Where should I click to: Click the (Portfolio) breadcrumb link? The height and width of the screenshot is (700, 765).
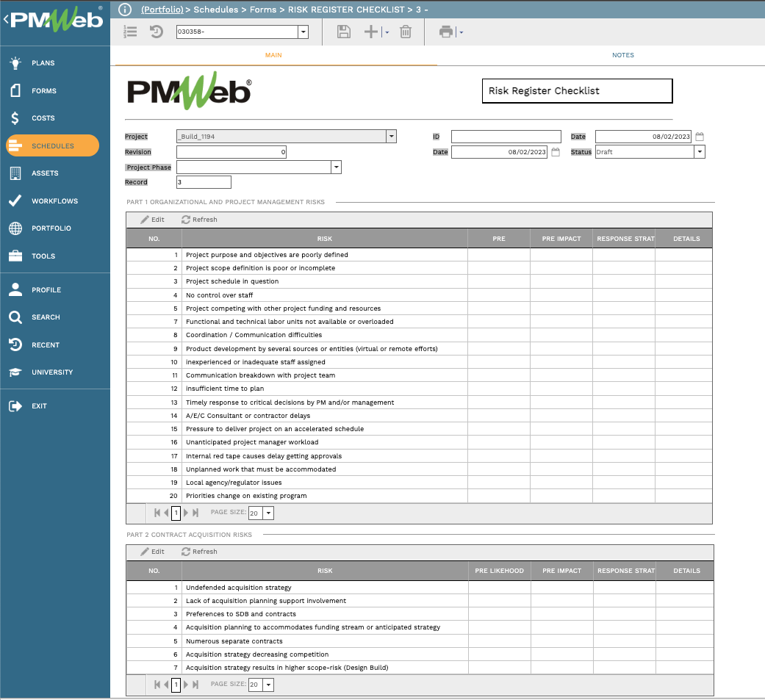coord(162,10)
